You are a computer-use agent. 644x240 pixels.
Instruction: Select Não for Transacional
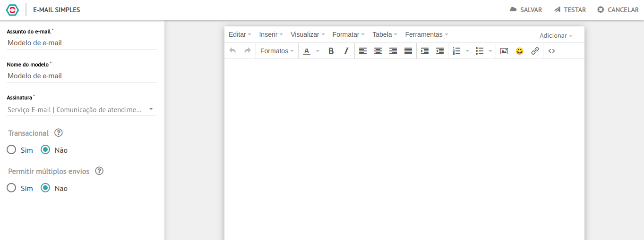pyautogui.click(x=45, y=150)
